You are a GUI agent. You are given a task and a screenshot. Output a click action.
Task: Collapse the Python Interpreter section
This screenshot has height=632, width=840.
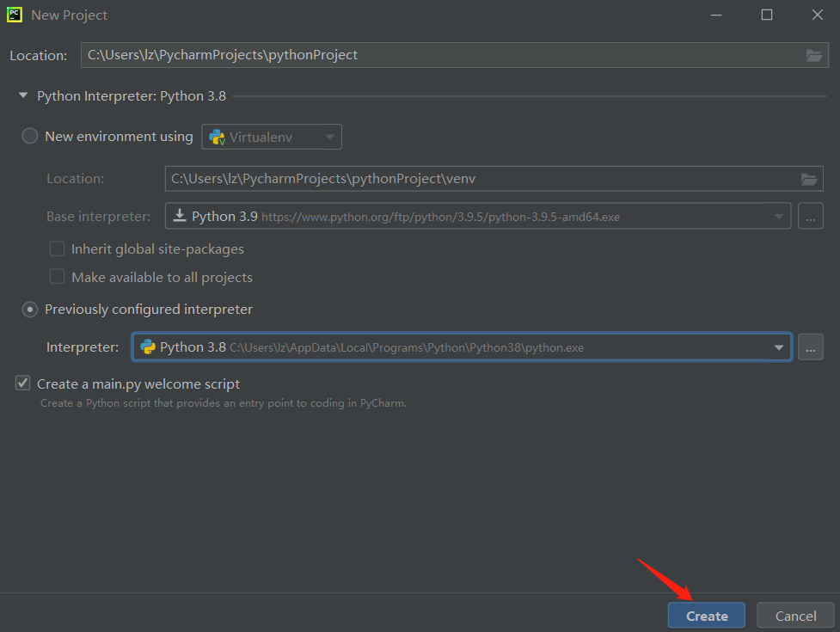pos(23,95)
